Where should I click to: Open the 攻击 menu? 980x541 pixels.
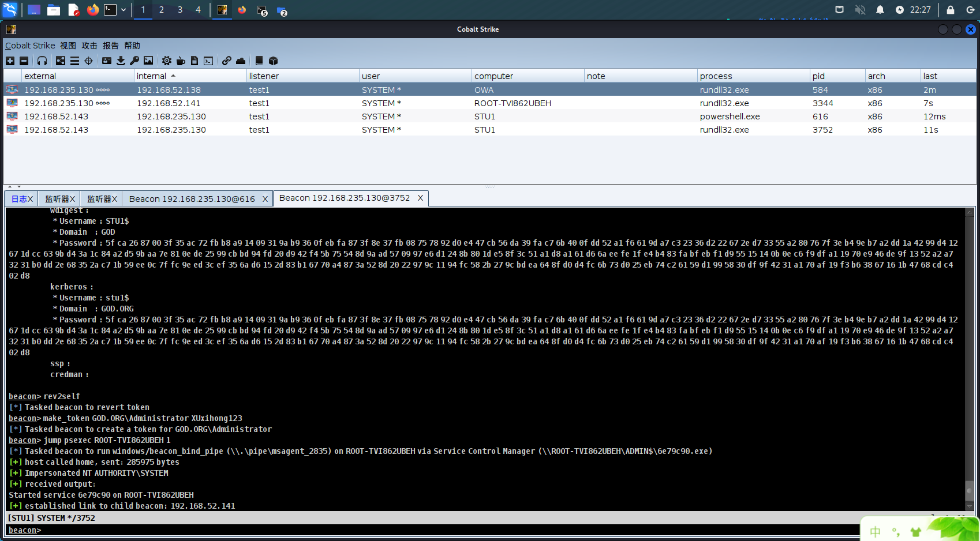pos(89,46)
